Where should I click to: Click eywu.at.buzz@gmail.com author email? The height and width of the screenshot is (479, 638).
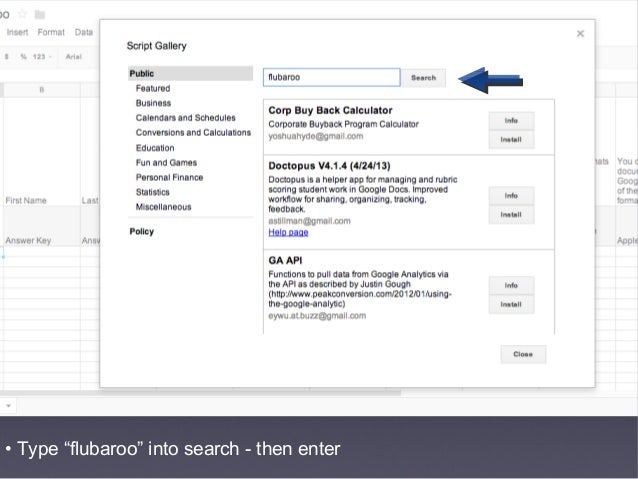317,316
